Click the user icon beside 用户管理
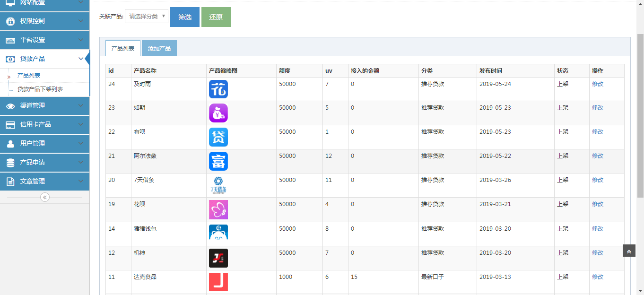This screenshot has width=644, height=295. click(x=10, y=144)
